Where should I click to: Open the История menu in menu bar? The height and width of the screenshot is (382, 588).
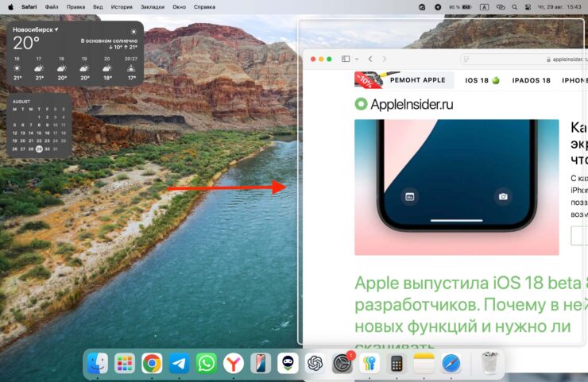point(122,6)
